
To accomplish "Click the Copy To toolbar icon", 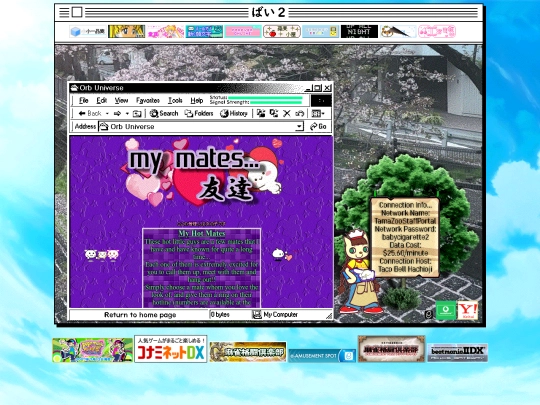I will point(274,113).
